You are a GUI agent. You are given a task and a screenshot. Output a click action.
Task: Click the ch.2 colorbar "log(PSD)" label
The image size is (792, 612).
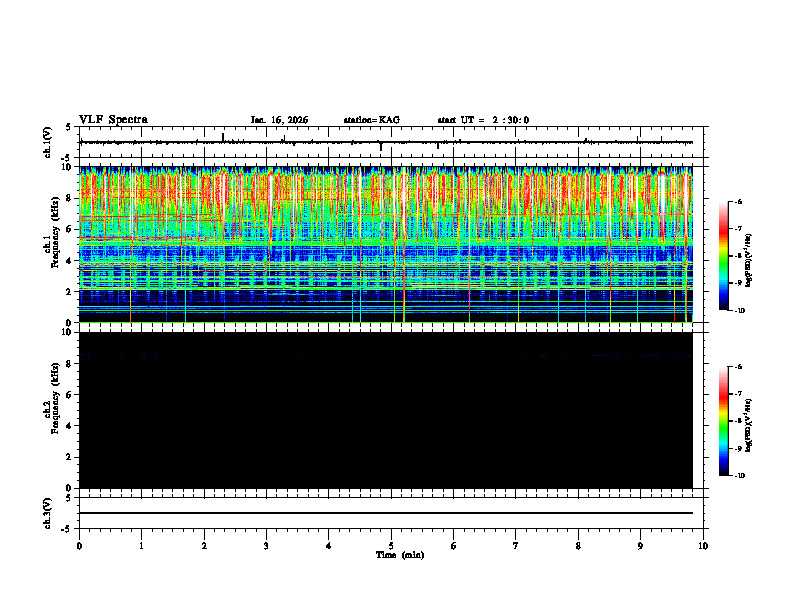(749, 425)
